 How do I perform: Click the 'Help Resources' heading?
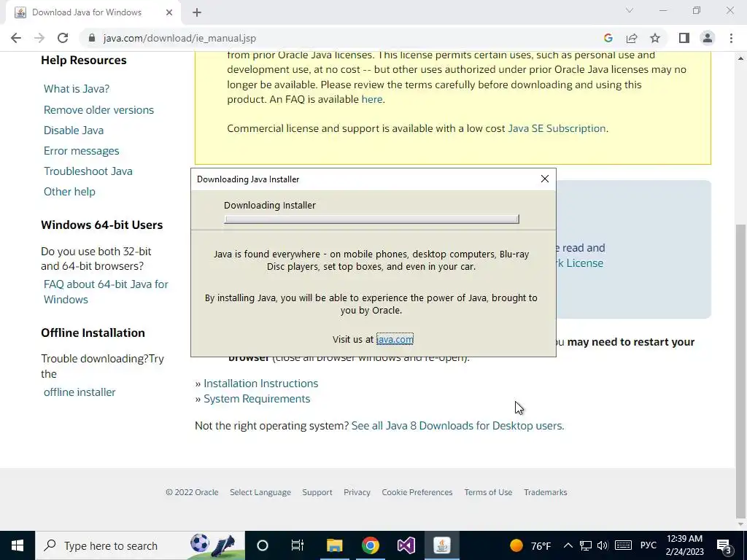tap(84, 61)
